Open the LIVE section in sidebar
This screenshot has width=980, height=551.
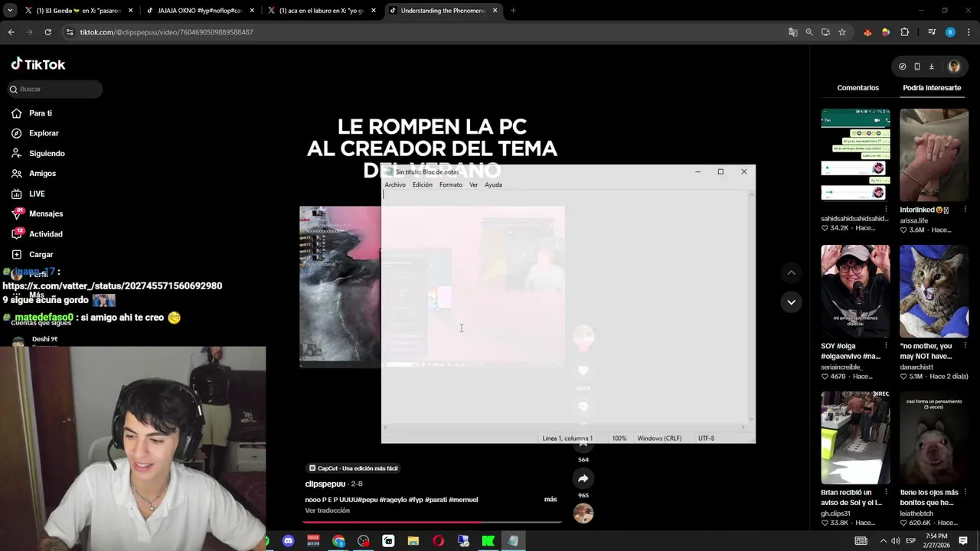coord(28,194)
